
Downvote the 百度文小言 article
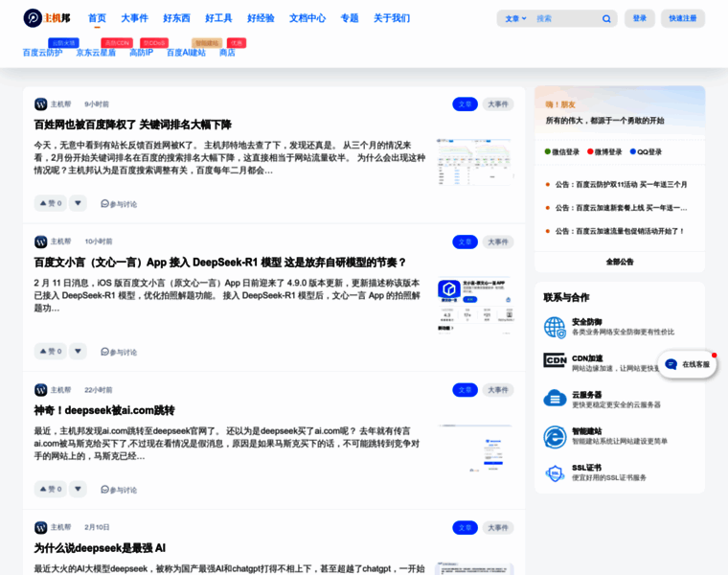[x=78, y=351]
